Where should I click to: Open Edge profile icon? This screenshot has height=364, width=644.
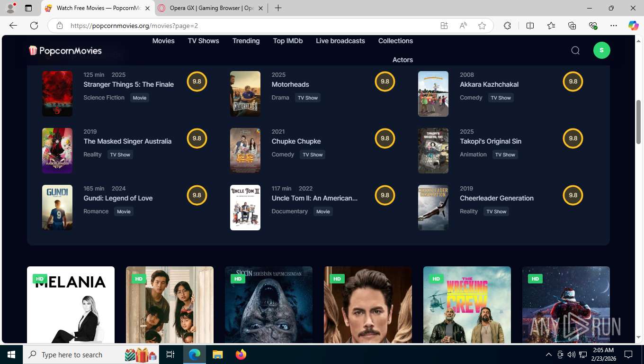coord(10,8)
